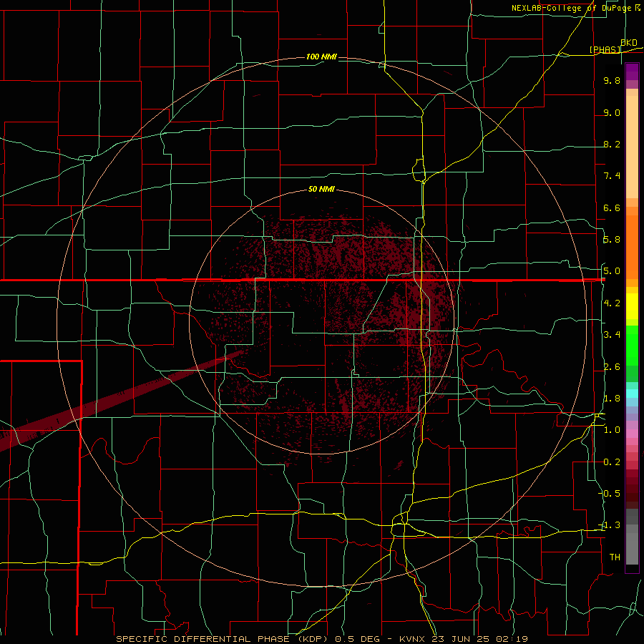The height and width of the screenshot is (644, 644).
Task: Click the 4.2 legend value
Action: [x=612, y=303]
